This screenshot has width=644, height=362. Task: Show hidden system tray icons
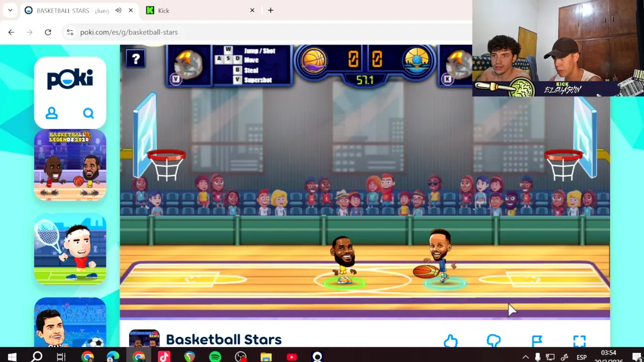click(x=525, y=357)
